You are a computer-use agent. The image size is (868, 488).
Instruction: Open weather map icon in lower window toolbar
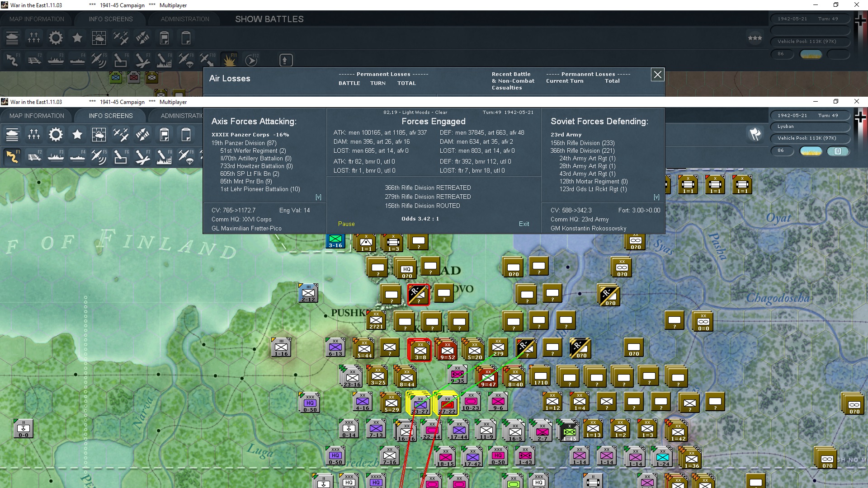pyautogui.click(x=99, y=135)
